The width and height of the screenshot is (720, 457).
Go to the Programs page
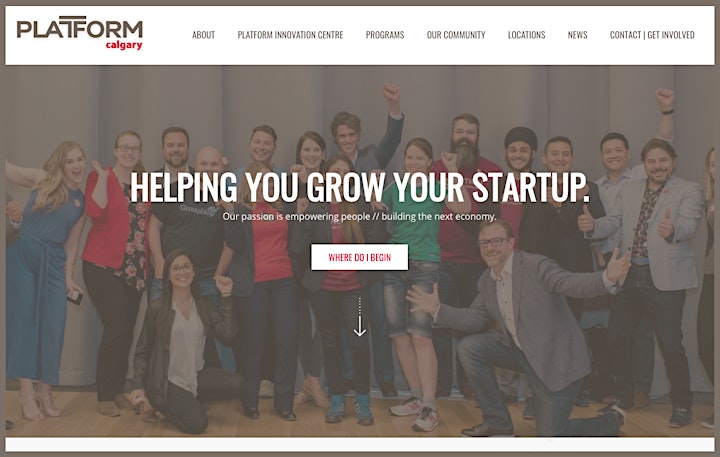(385, 35)
